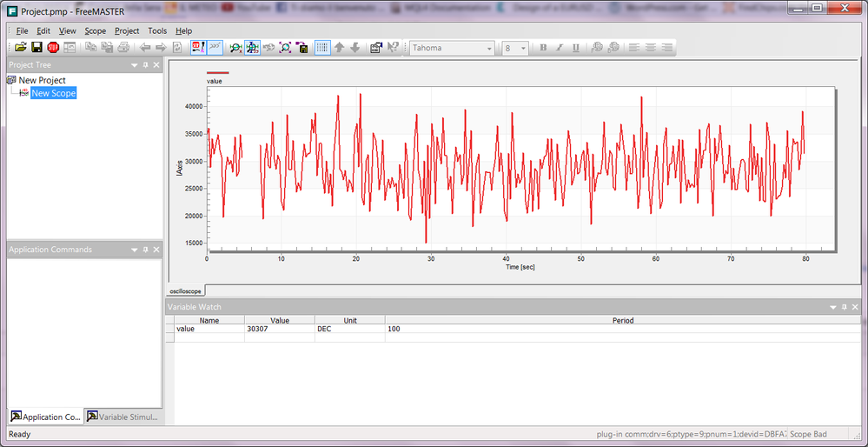Click the red STOP communication icon
The image size is (868, 447).
[x=53, y=48]
